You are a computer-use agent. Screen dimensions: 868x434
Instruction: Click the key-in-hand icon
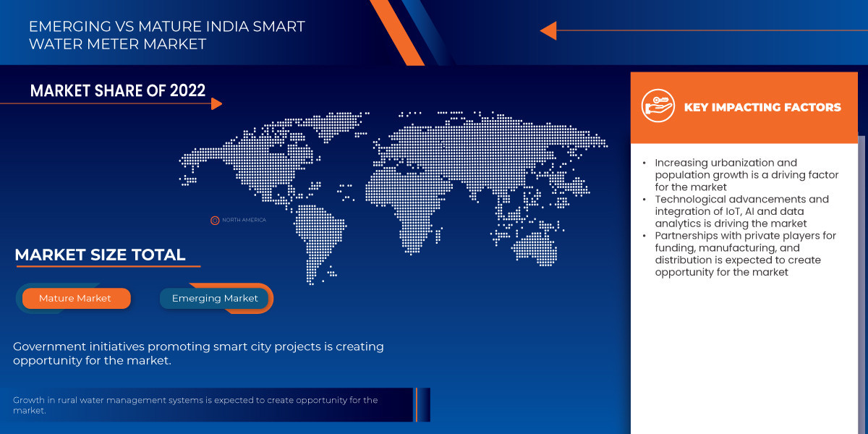pos(658,107)
